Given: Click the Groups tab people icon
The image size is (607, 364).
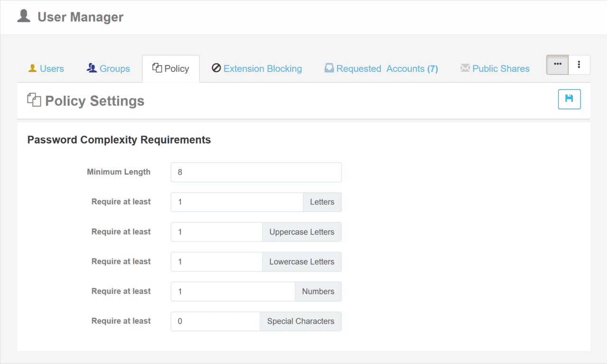Looking at the screenshot, I should coord(91,68).
